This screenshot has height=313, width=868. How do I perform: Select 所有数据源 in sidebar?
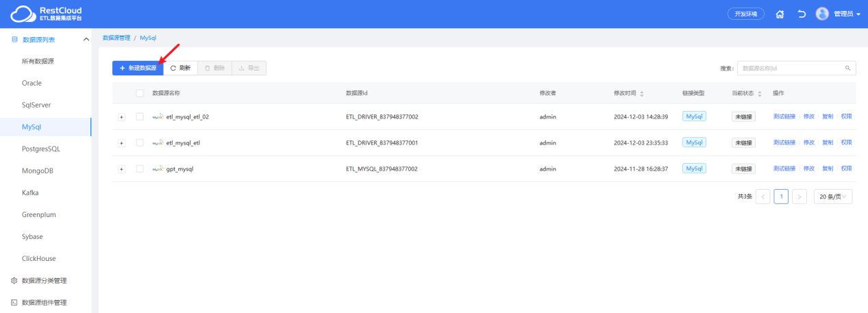pos(45,61)
